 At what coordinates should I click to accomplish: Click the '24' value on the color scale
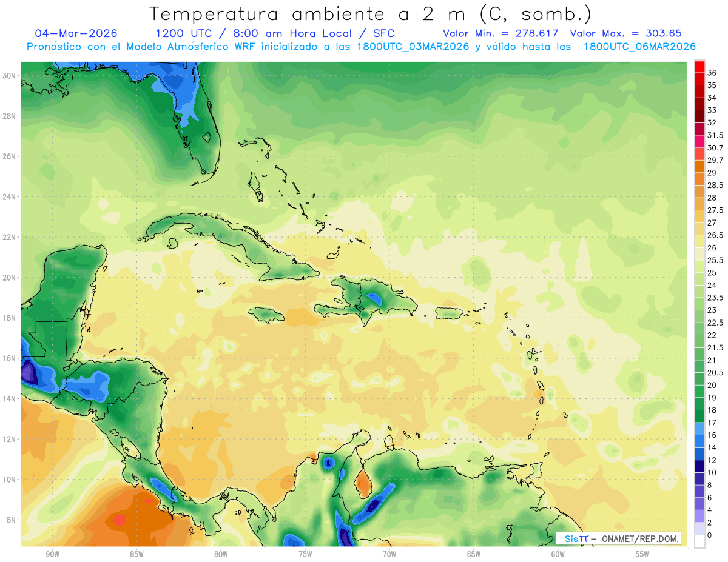[712, 285]
